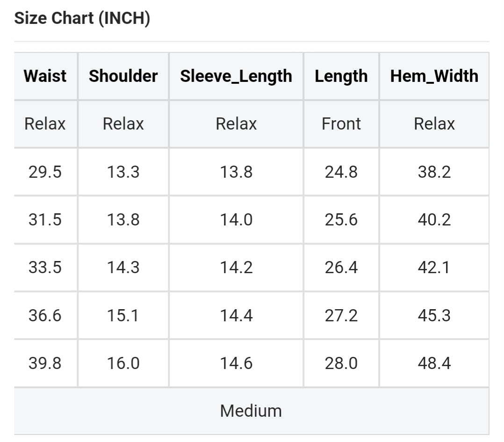Select the Medium row at table bottom
The width and height of the screenshot is (504, 442).
point(251,411)
